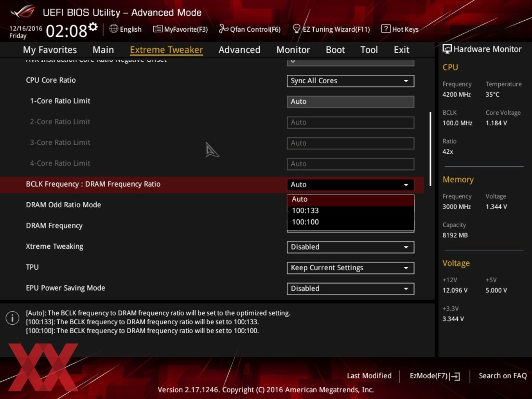Open the My Favorites tab
The width and height of the screenshot is (532, 399).
[50, 50]
